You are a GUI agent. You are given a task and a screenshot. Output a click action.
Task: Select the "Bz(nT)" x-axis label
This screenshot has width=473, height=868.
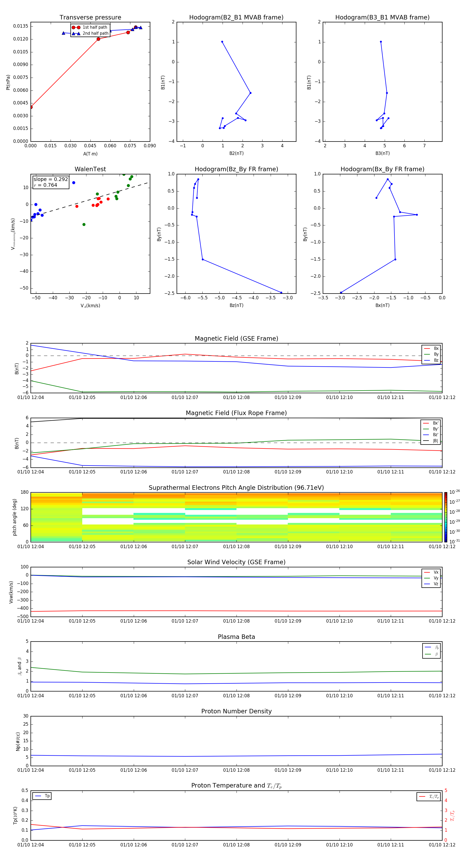(x=236, y=305)
